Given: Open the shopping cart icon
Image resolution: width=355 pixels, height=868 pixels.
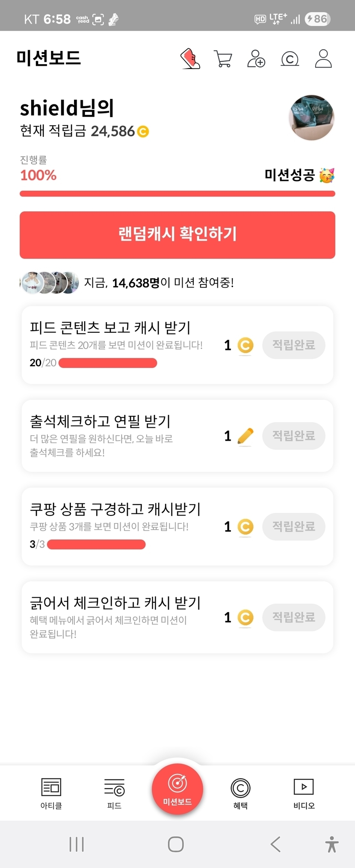Looking at the screenshot, I should click(223, 59).
